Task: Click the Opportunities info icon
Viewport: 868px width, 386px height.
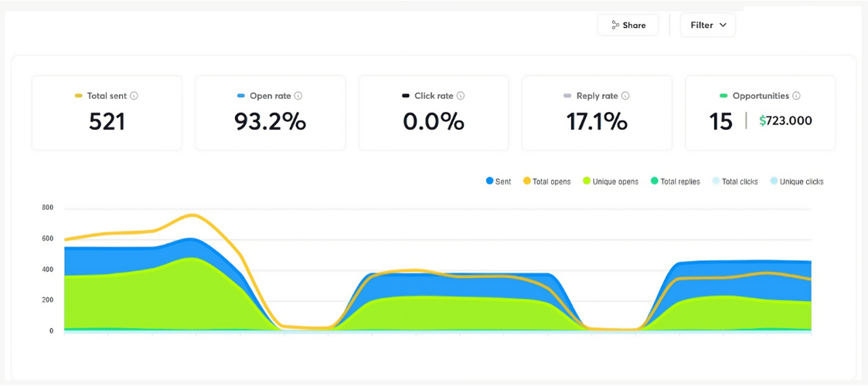Action: [796, 96]
